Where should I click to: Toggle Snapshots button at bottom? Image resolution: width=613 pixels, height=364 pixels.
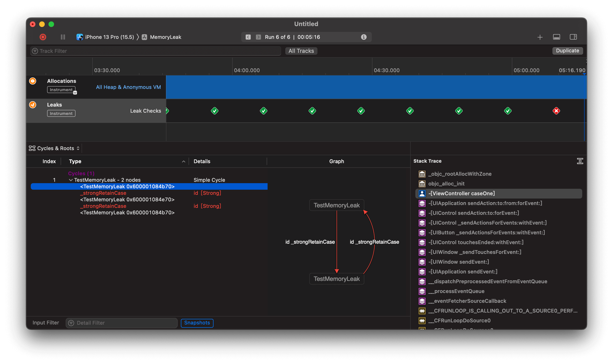pos(197,323)
